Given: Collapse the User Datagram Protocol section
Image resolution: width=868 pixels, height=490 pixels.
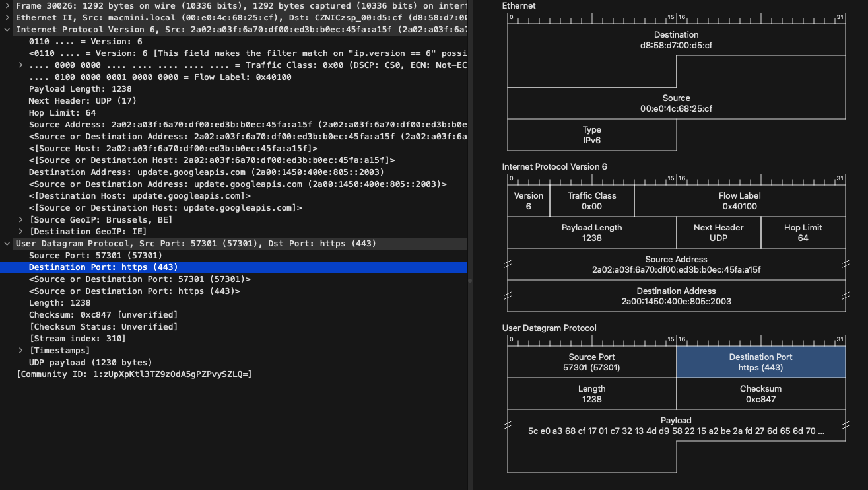Looking at the screenshot, I should [x=7, y=243].
